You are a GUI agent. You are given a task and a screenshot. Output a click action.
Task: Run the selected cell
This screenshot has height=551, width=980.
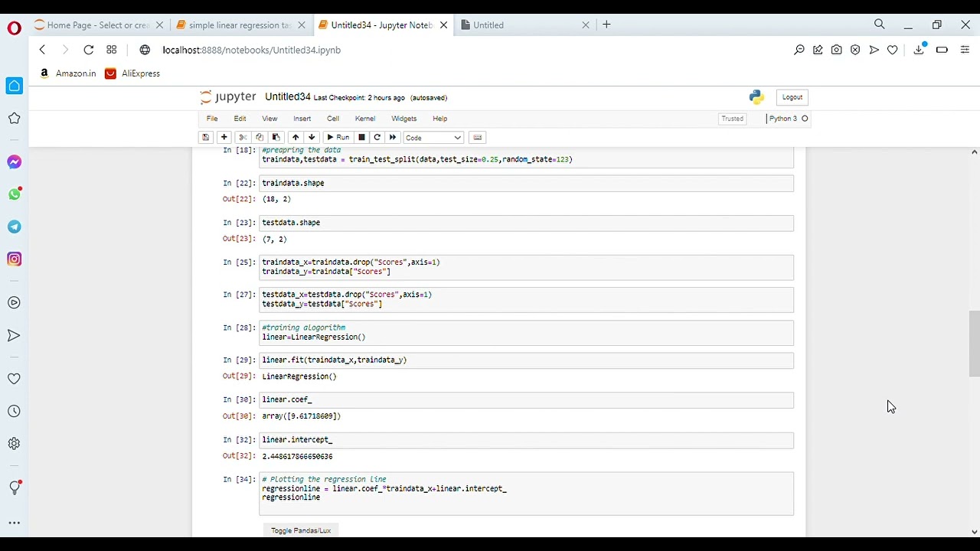tap(338, 138)
